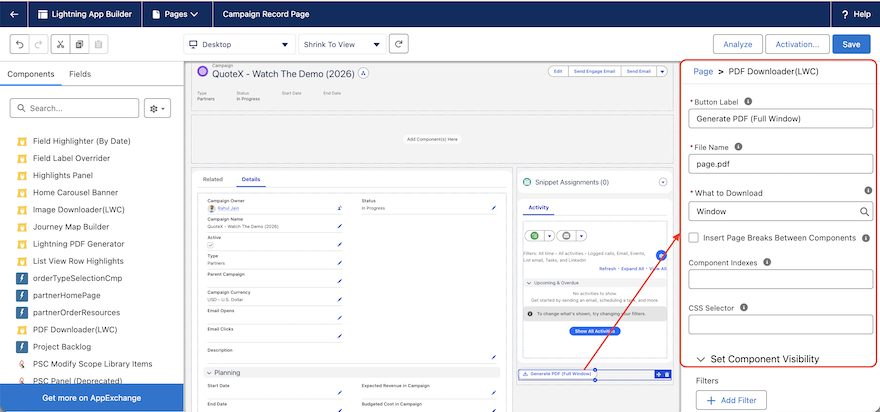Select Journey Map Builder component
The height and width of the screenshot is (412, 880).
pos(71,227)
